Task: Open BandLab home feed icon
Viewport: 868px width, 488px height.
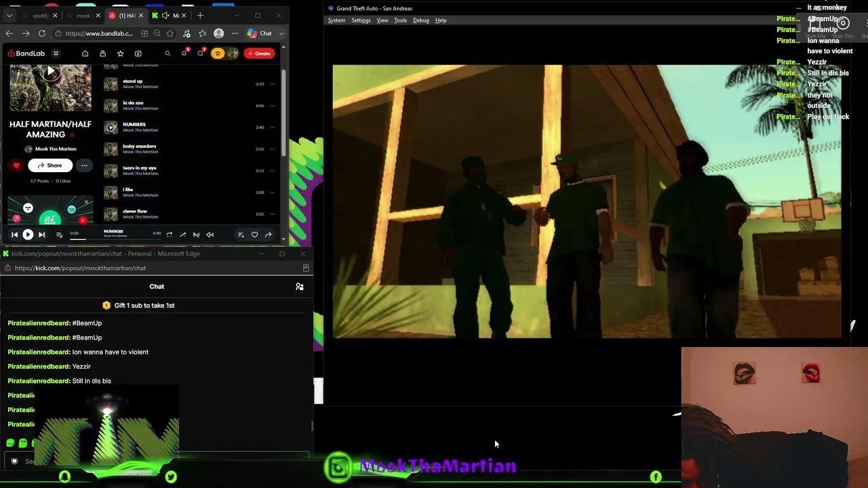Action: (85, 54)
